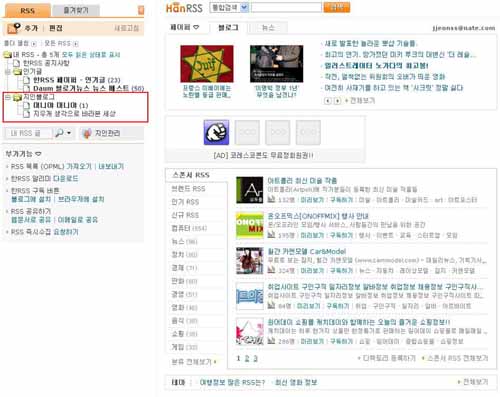This screenshot has height=397, width=500.
Task: Click the 이메일로 공유 link
Action: 78,220
